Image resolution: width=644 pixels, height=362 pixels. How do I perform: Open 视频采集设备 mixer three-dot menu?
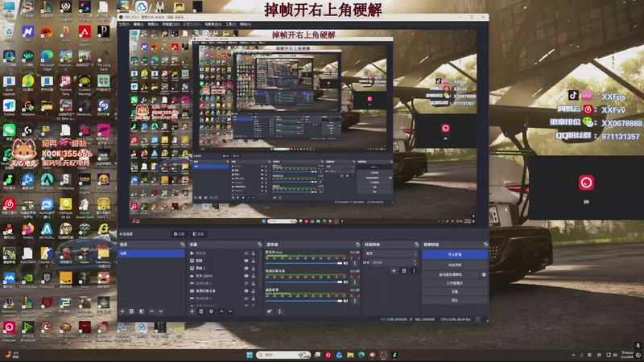355,282
